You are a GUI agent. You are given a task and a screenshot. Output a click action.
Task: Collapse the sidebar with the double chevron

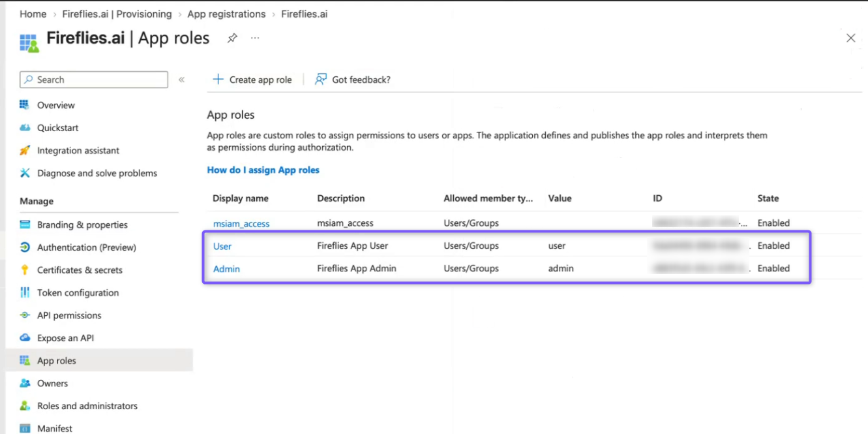[182, 80]
